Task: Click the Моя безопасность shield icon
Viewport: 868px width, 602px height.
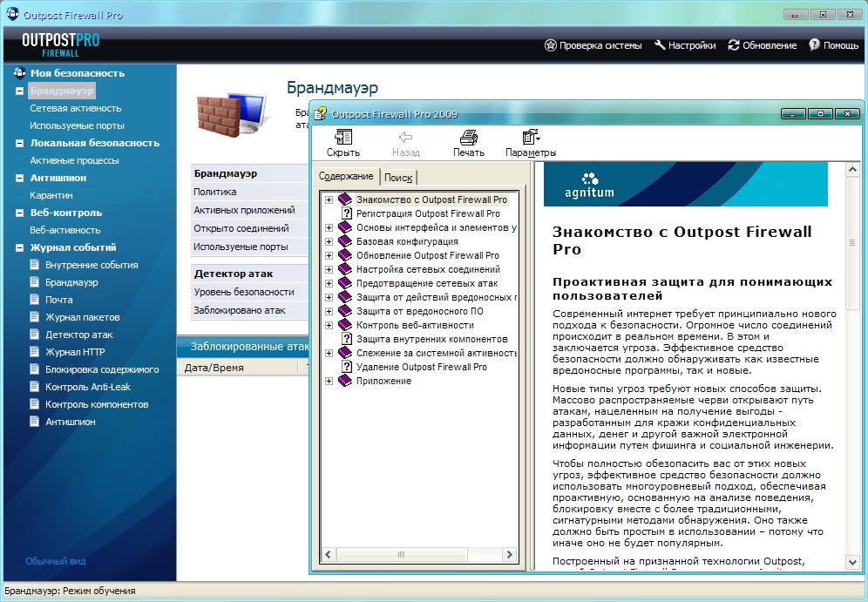Action: (19, 73)
